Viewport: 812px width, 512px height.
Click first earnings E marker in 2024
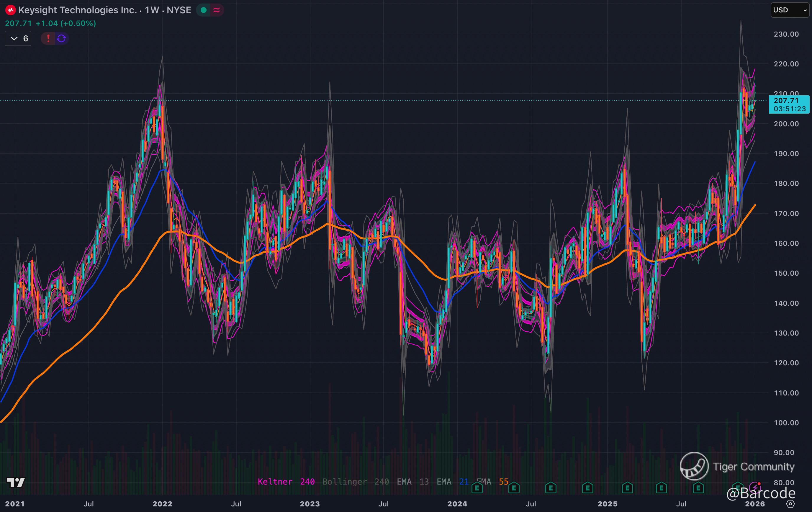(477, 488)
